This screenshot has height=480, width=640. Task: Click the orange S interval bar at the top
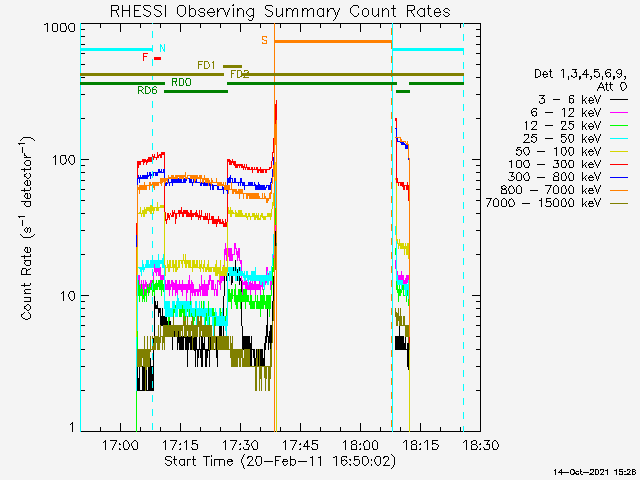pyautogui.click(x=333, y=41)
